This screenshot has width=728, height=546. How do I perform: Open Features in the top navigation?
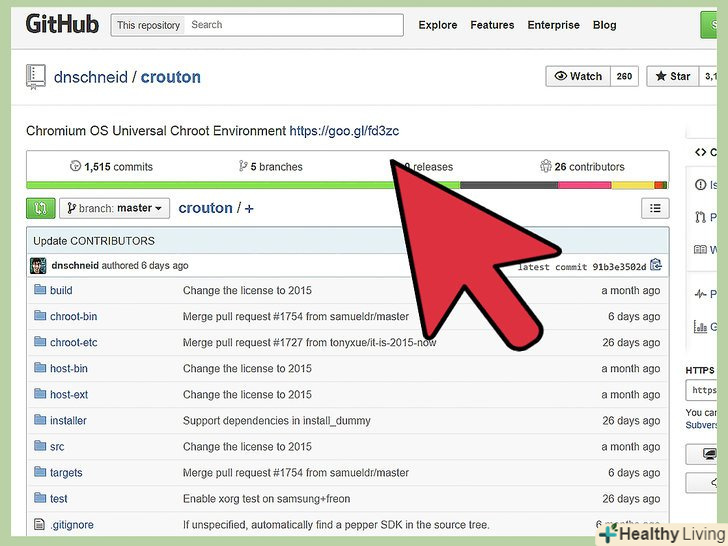pyautogui.click(x=492, y=25)
